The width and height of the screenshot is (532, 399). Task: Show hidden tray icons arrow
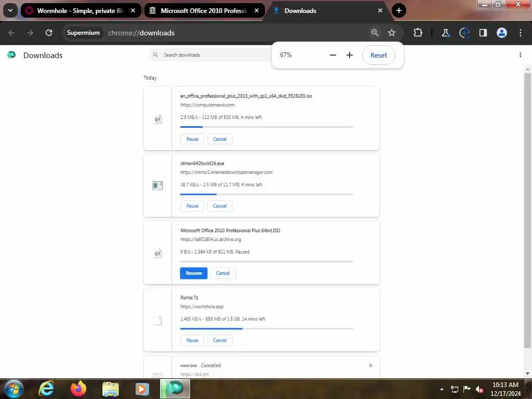pyautogui.click(x=442, y=389)
